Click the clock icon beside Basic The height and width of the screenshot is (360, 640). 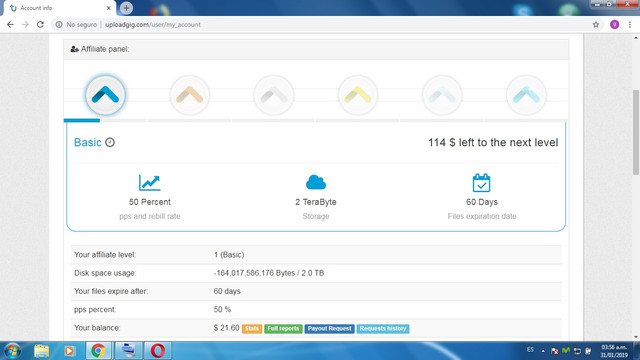click(x=110, y=142)
